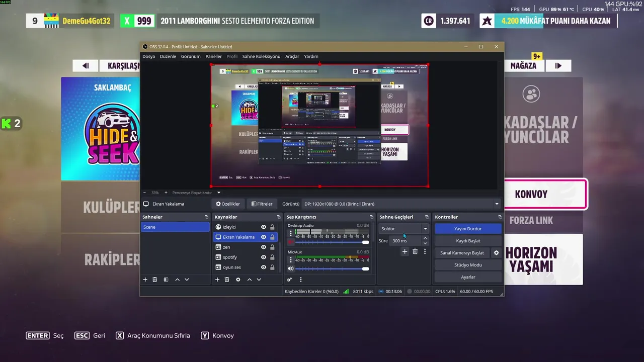
Task: Increase Süre duration with up arrow
Action: click(425, 238)
